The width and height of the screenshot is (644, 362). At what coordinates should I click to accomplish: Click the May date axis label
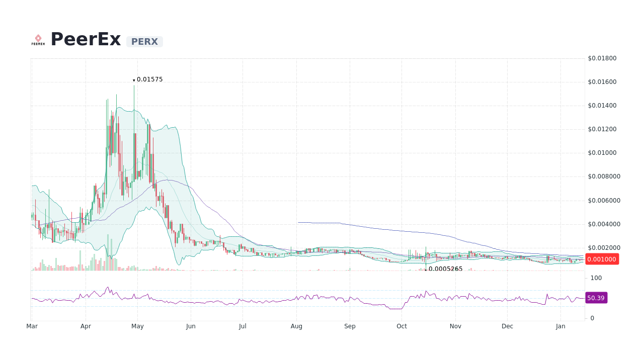click(x=137, y=326)
